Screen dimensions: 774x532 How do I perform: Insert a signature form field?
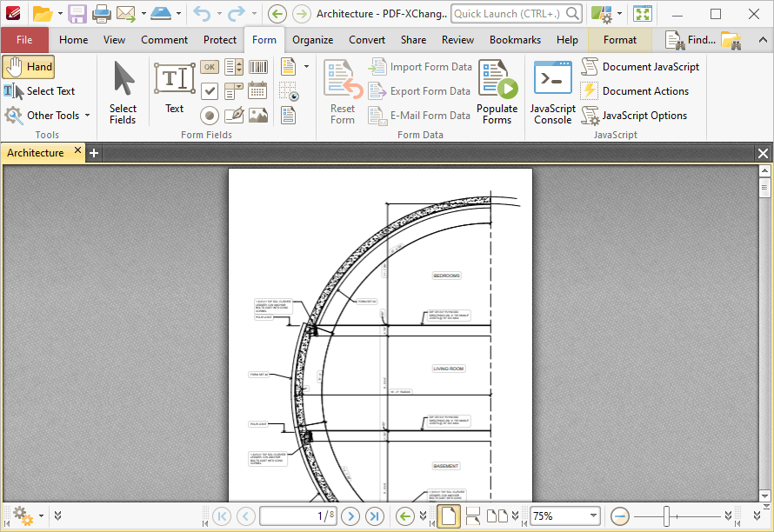[x=234, y=116]
